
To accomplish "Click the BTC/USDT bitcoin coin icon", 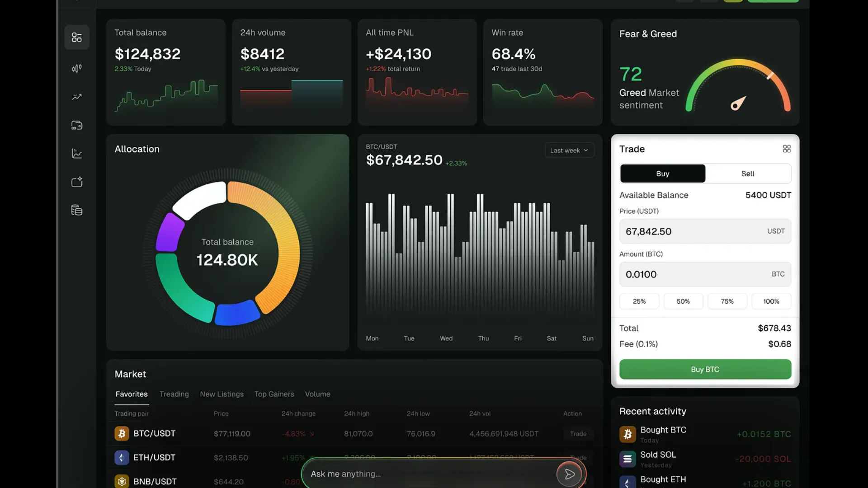I will point(122,434).
